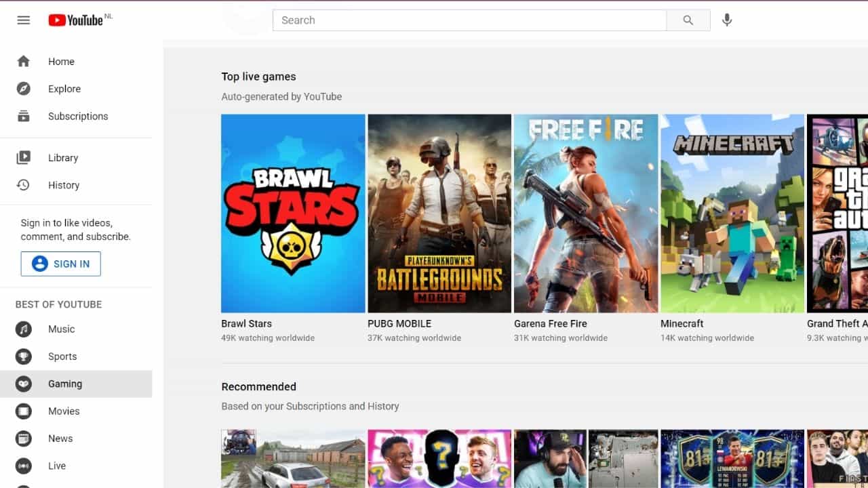The height and width of the screenshot is (488, 868).
Task: Click the Subscriptions icon
Action: coord(23,116)
